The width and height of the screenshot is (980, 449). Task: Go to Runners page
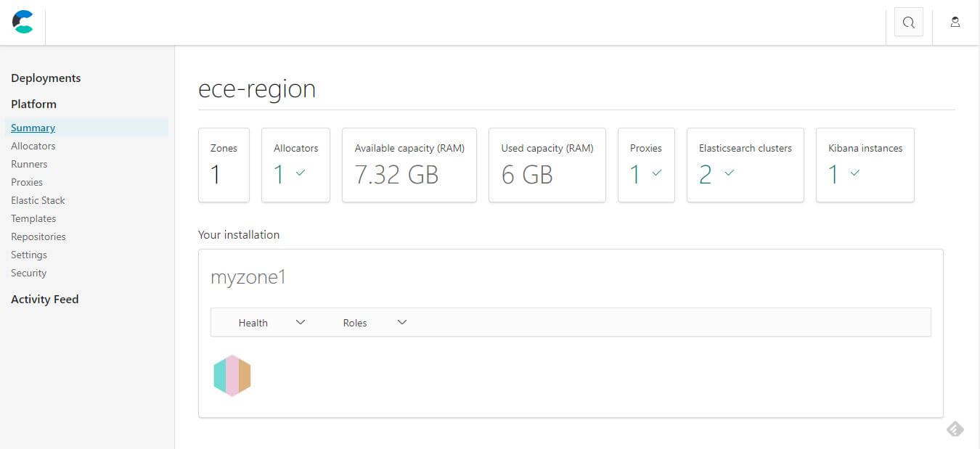pyautogui.click(x=29, y=164)
